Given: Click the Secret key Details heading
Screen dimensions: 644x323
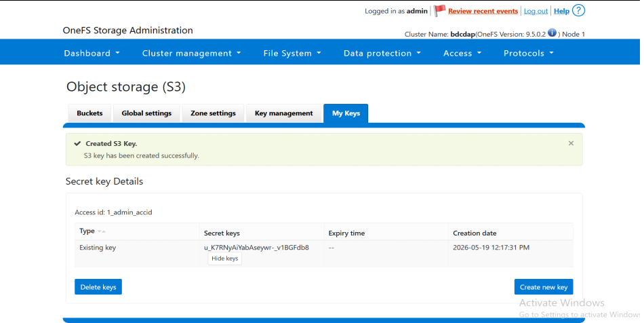Looking at the screenshot, I should (x=104, y=181).
